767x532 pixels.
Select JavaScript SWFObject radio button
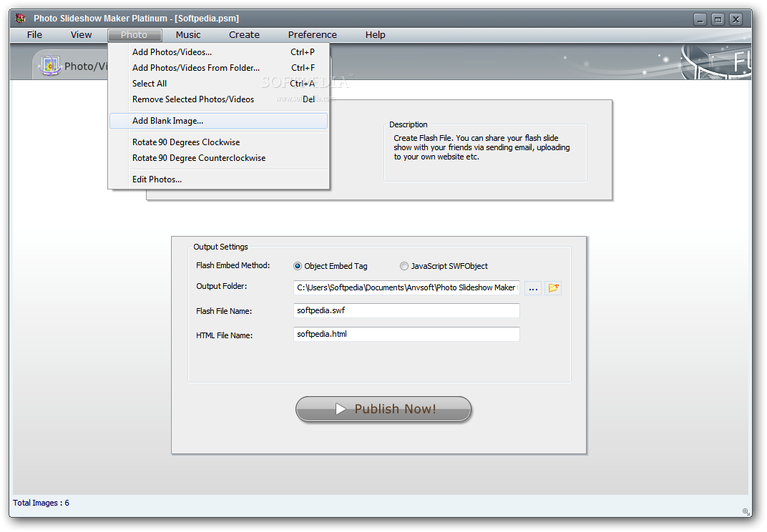pos(404,266)
